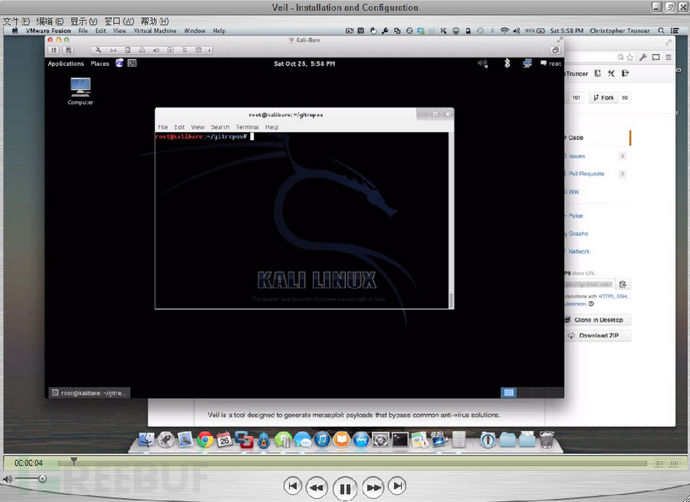Click the Spotlight search icon in the menu bar
Viewport: 690px width, 502px height.
coord(661,30)
